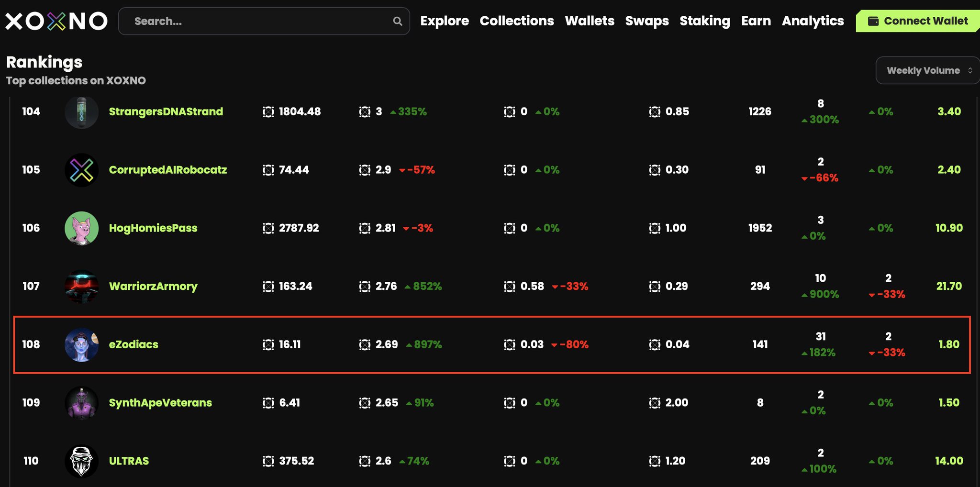Open the WarriorzArmory collection link

coord(153,287)
